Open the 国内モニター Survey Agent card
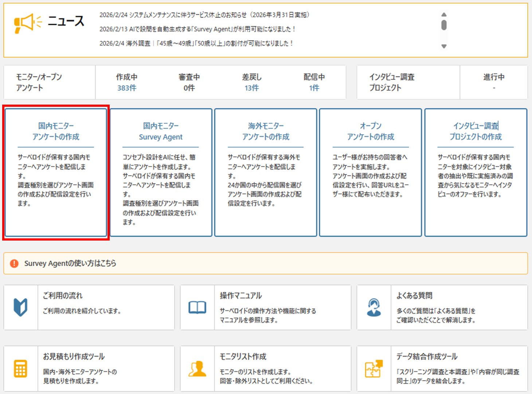The image size is (532, 394). pos(161,172)
